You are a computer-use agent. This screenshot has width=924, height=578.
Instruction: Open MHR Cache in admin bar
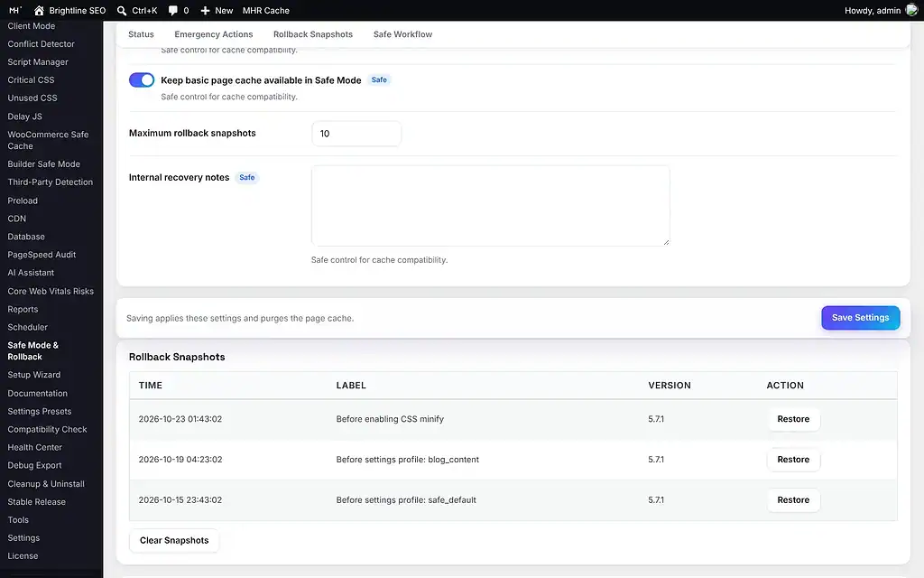266,10
